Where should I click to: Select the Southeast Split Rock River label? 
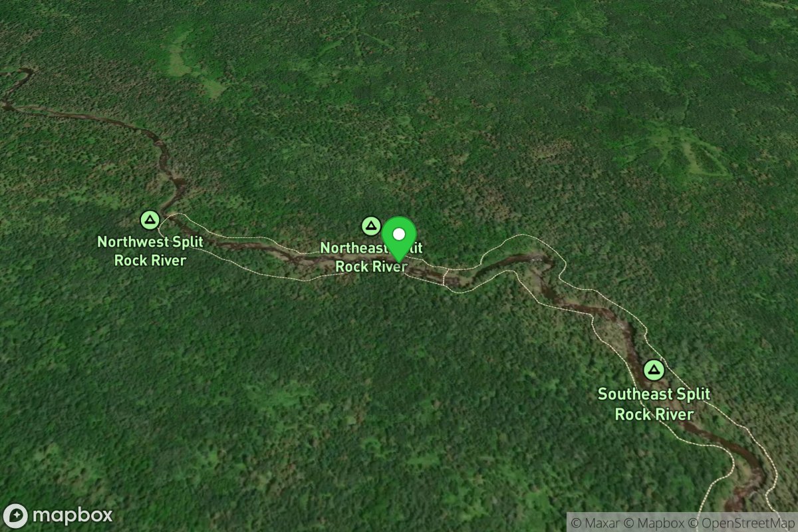654,404
